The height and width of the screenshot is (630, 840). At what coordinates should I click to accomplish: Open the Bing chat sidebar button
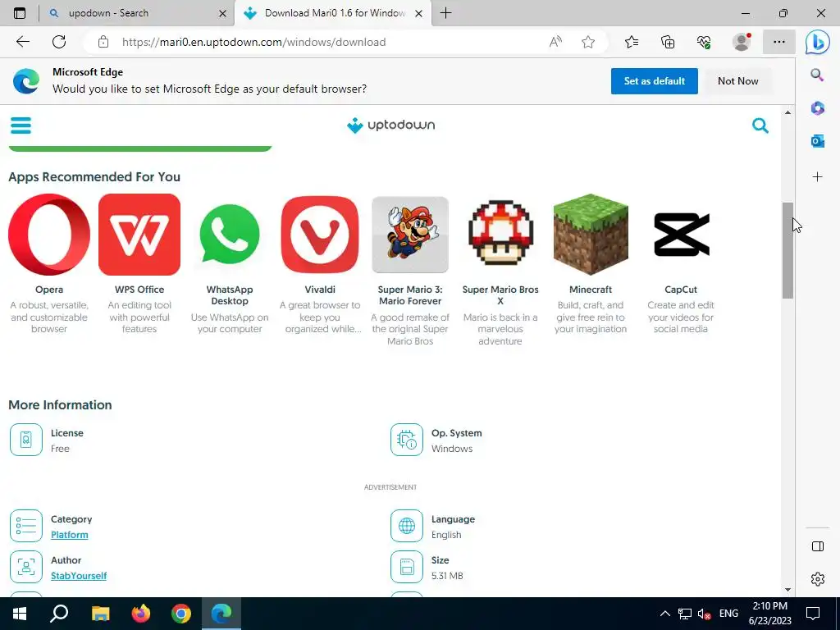(818, 42)
